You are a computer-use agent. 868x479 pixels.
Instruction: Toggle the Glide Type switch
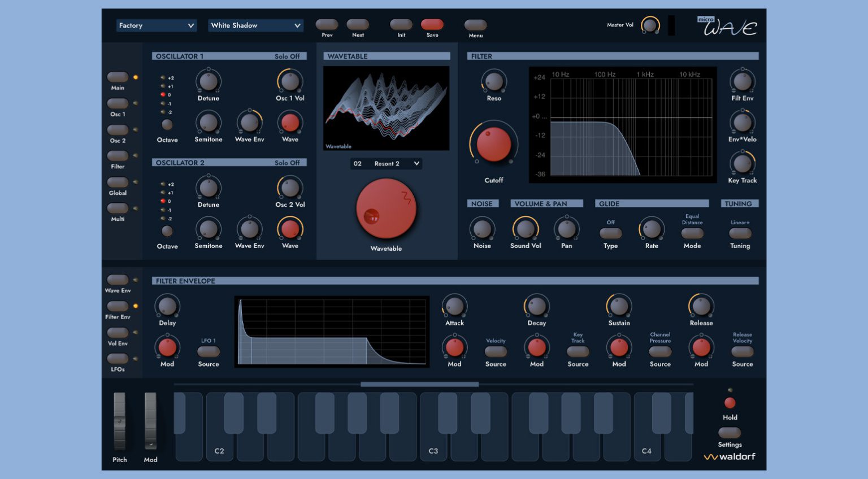pos(610,233)
